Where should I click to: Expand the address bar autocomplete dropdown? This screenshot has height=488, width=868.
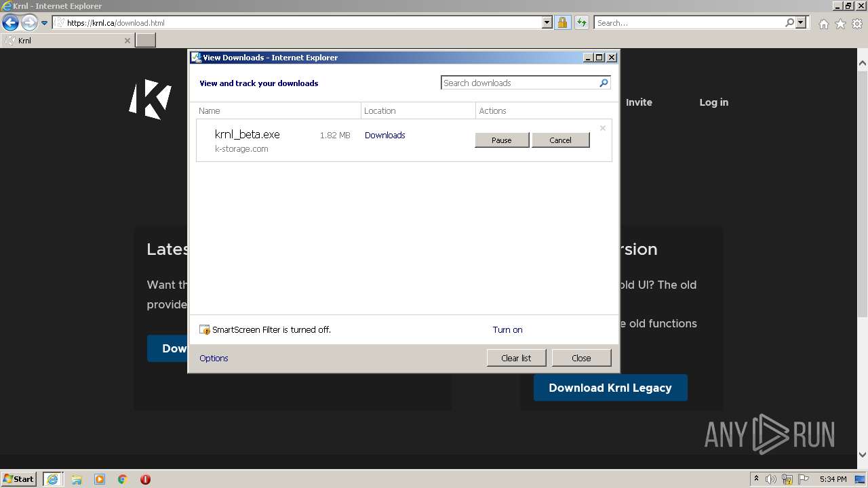coord(547,22)
